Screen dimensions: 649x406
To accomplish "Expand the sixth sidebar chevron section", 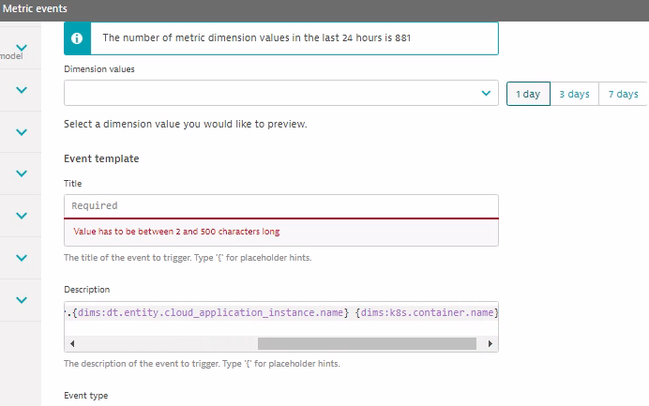I will 21,258.
